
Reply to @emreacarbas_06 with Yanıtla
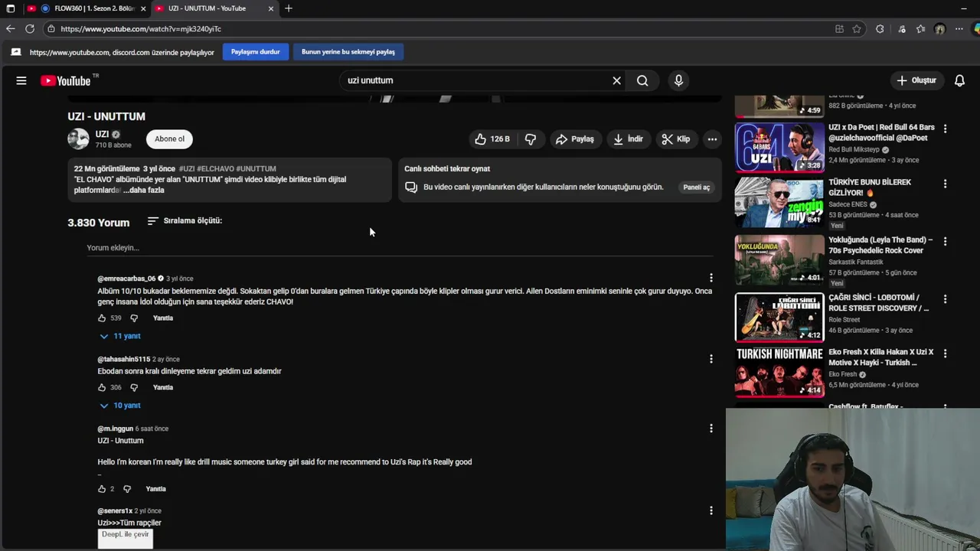pos(163,318)
